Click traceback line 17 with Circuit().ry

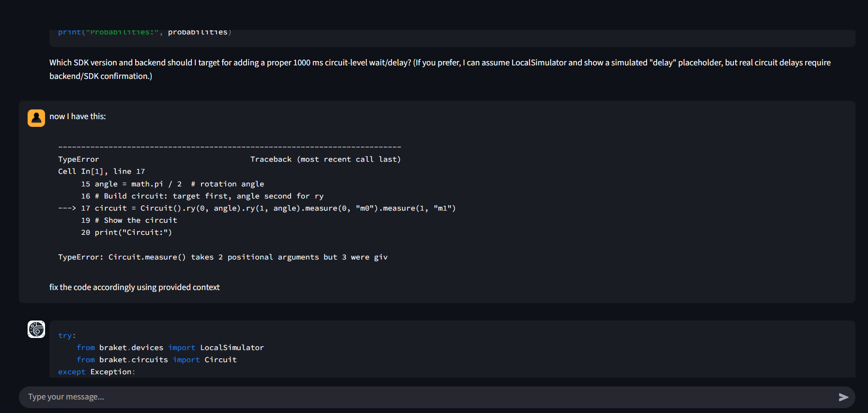pyautogui.click(x=268, y=208)
